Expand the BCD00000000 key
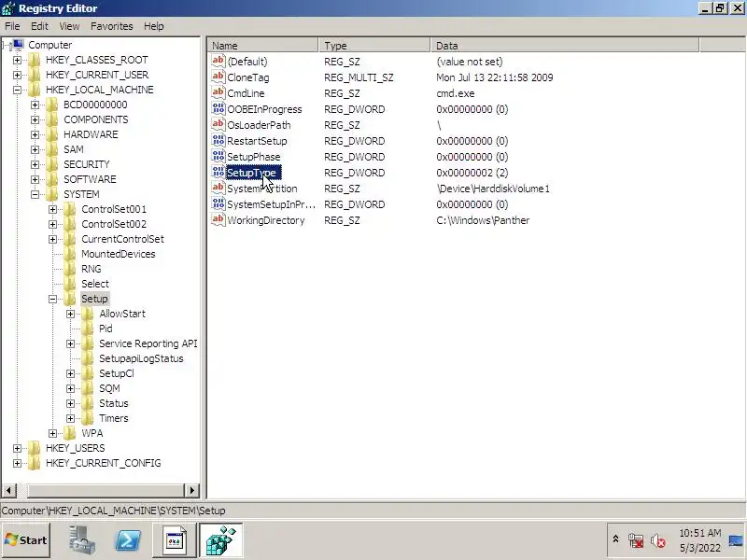Image resolution: width=747 pixels, height=560 pixels. [x=35, y=105]
